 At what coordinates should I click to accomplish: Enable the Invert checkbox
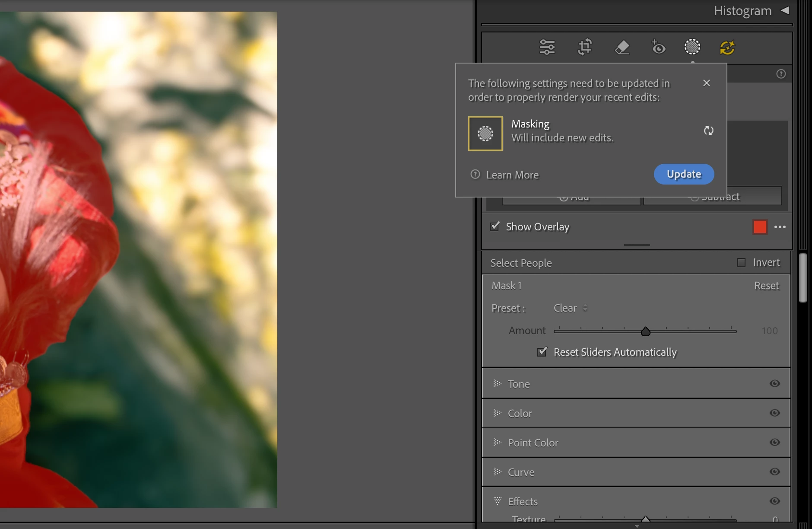click(x=741, y=262)
